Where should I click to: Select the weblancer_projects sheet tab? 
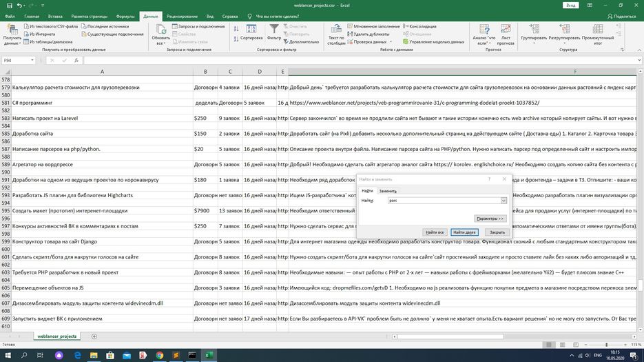56,336
